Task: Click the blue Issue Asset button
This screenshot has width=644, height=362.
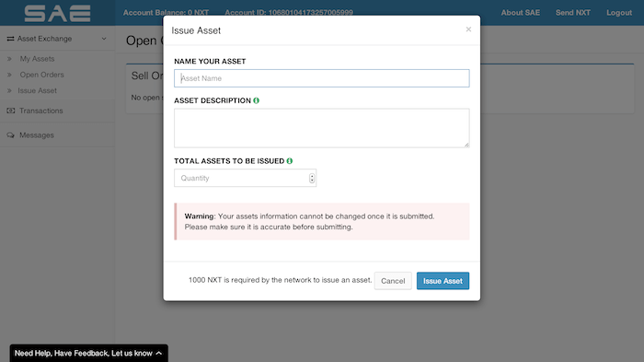Action: click(443, 281)
